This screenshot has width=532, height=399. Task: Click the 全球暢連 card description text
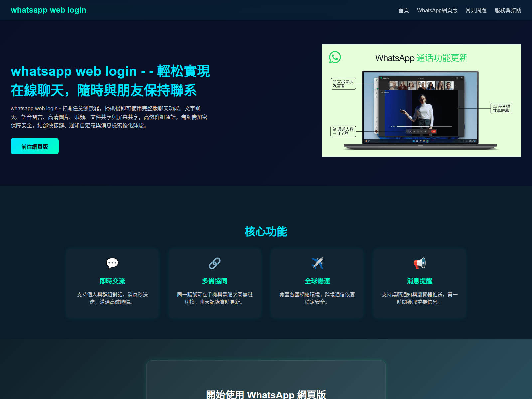[317, 298]
